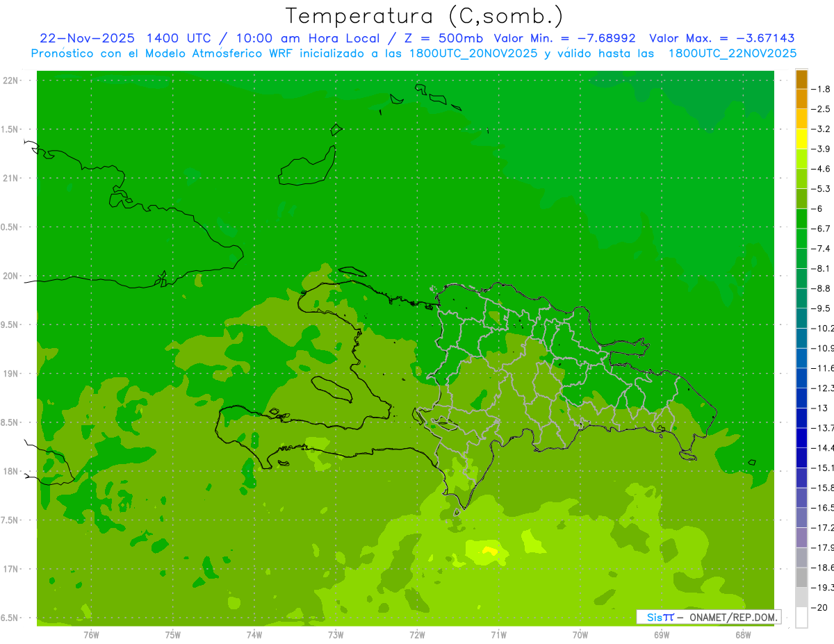Click the -9.5 colorbar value
This screenshot has width=834, height=644.
(x=821, y=308)
